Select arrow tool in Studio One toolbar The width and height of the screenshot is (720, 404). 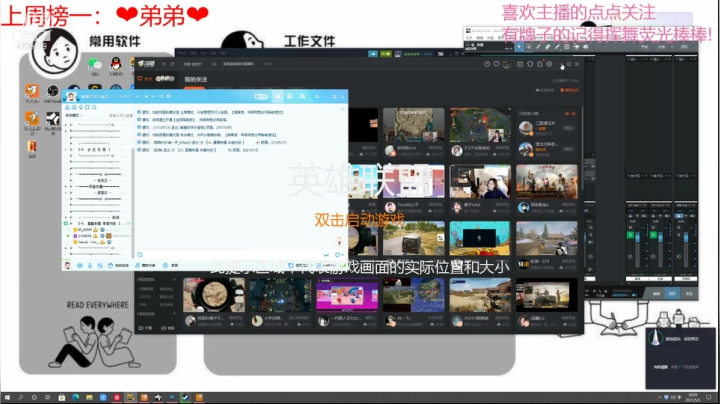tap(519, 46)
